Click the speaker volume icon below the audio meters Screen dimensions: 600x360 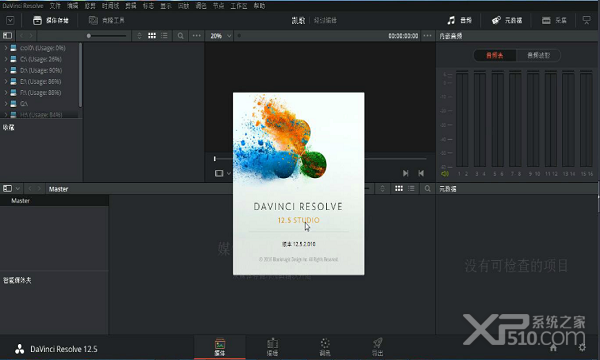click(445, 174)
